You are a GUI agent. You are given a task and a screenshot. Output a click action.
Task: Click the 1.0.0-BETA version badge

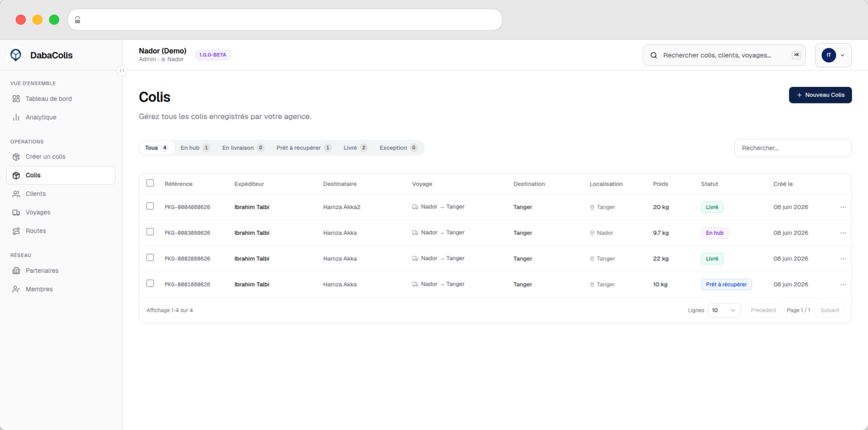coord(212,55)
